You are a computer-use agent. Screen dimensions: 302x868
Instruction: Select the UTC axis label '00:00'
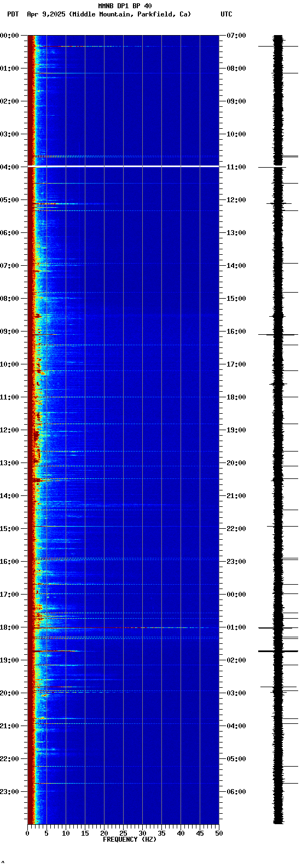pyautogui.click(x=236, y=595)
